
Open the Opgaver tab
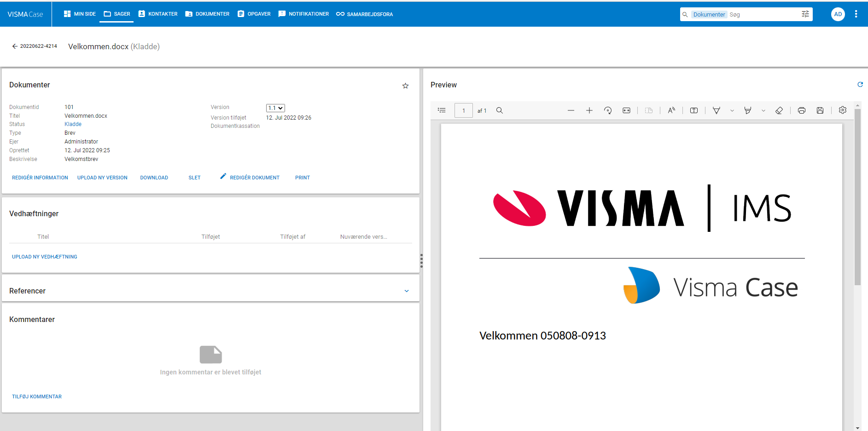254,14
